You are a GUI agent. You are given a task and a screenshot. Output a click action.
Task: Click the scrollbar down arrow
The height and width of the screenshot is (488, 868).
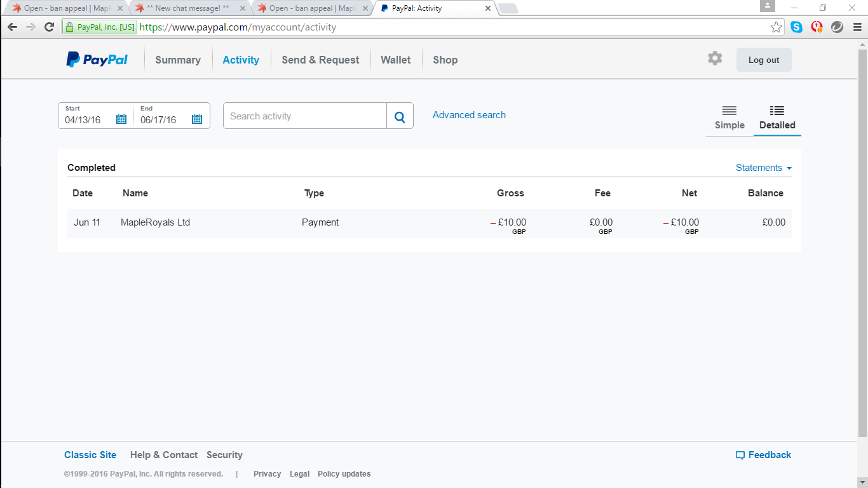tap(862, 482)
